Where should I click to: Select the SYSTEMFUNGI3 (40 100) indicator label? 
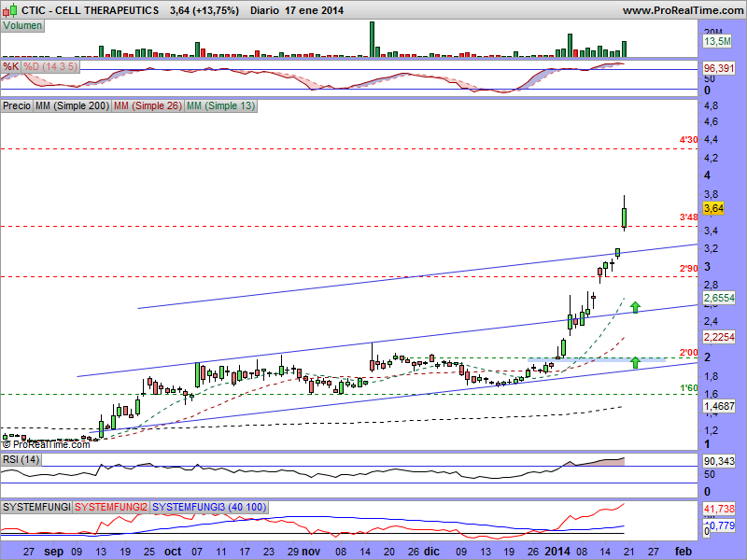(209, 507)
